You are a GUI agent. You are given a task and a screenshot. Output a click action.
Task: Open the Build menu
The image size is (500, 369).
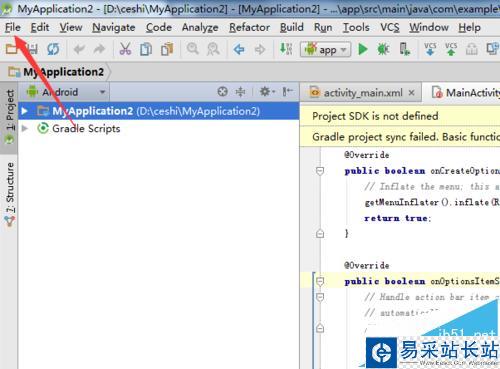coord(292,27)
